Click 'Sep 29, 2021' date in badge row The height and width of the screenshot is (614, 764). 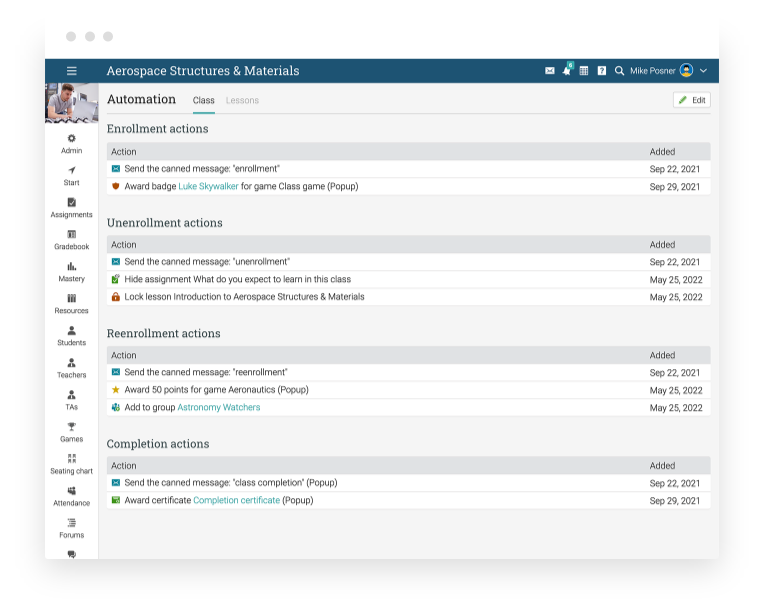coord(675,187)
